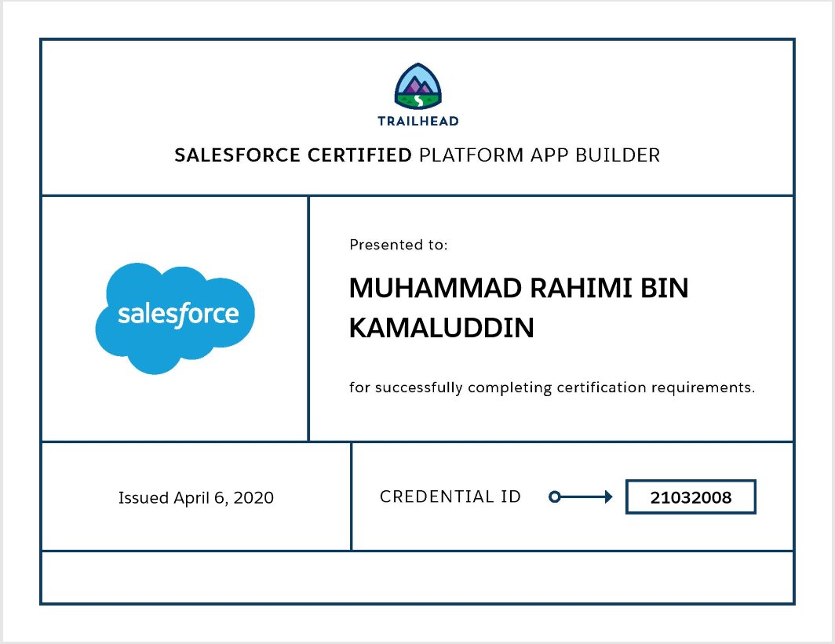Click the name 'MUHAMMAD RAHIMI BIN' line
The width and height of the screenshot is (835, 644).
519,289
